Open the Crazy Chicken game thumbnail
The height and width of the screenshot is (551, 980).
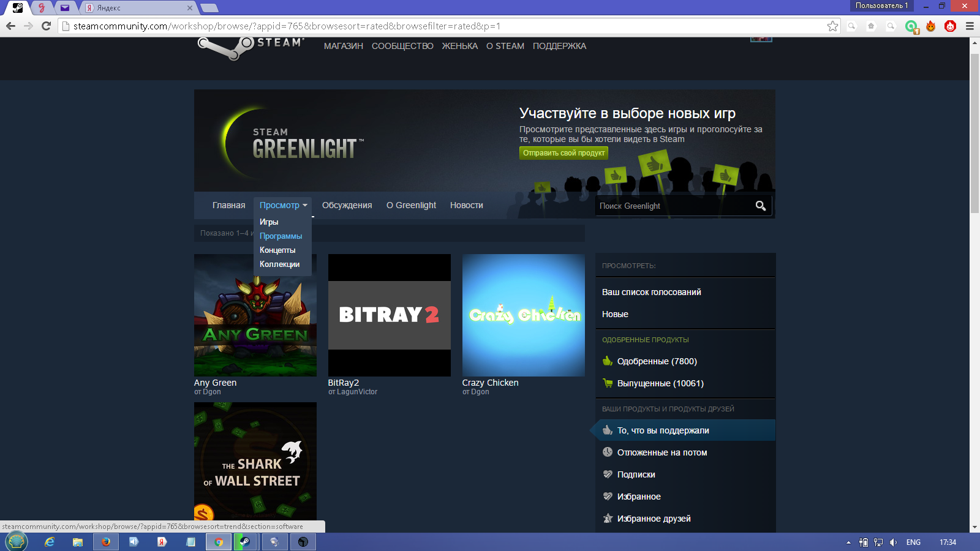pyautogui.click(x=524, y=315)
